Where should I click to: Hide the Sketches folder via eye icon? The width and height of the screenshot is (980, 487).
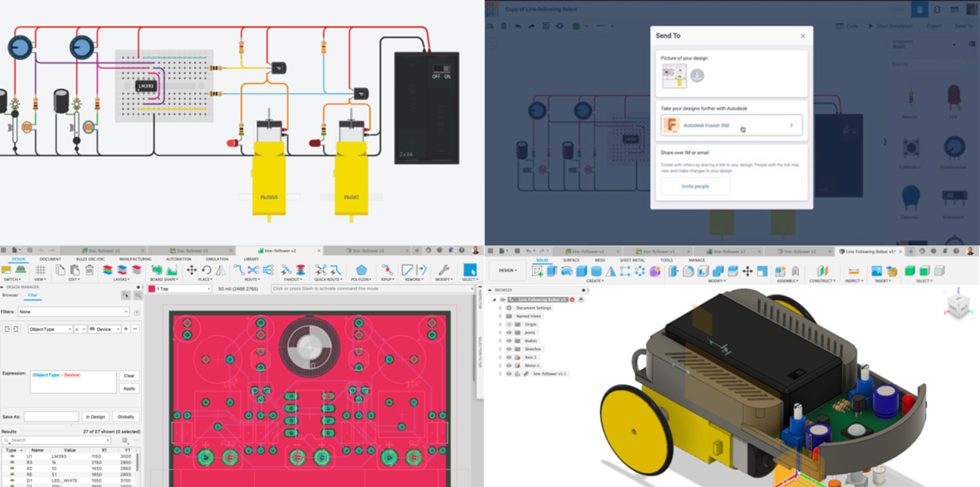click(509, 349)
